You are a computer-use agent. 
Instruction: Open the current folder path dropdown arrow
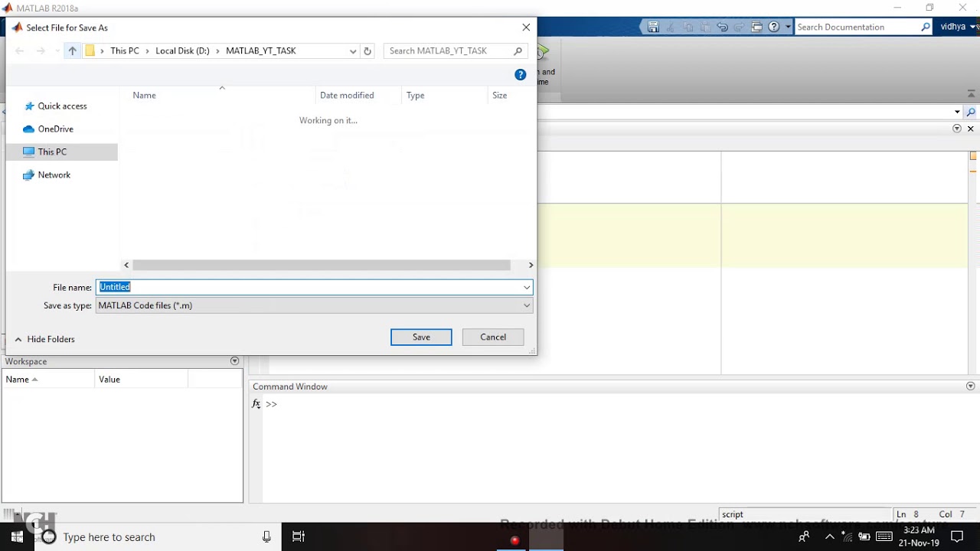(957, 112)
